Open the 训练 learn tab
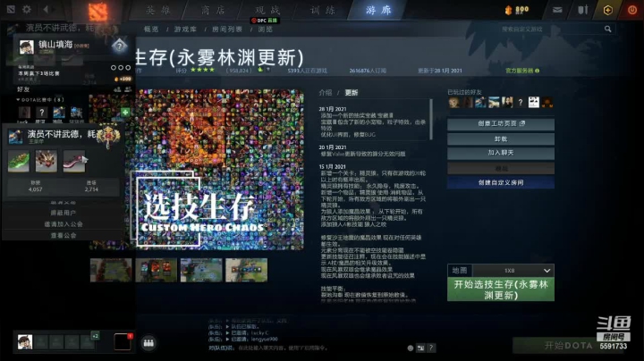644x361 pixels. click(323, 10)
